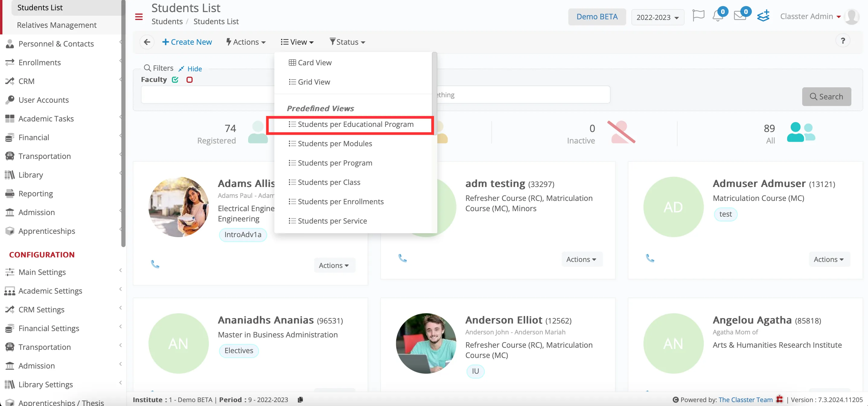Viewport: 868px width, 406px height.
Task: Open the Actions dropdown in toolbar
Action: pos(246,42)
